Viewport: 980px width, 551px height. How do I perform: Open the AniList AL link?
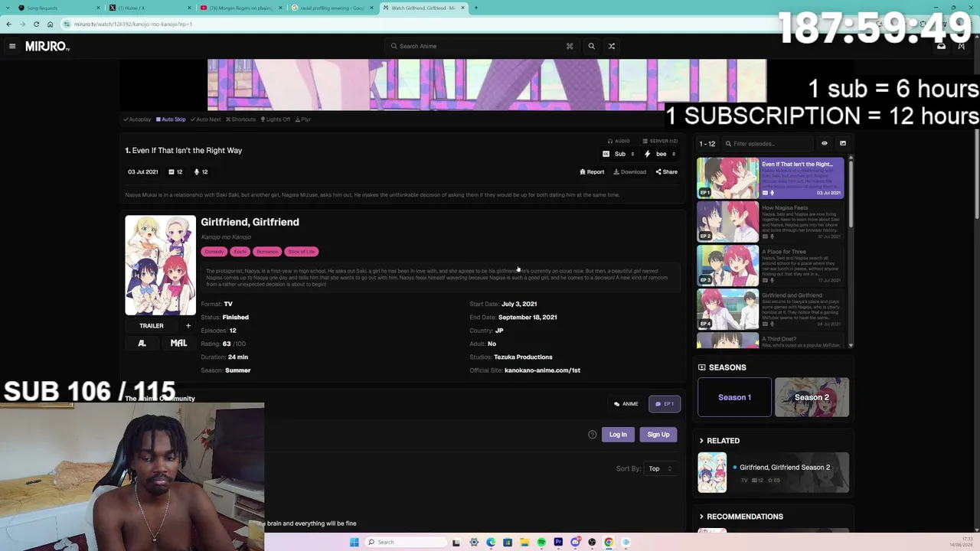pyautogui.click(x=142, y=344)
